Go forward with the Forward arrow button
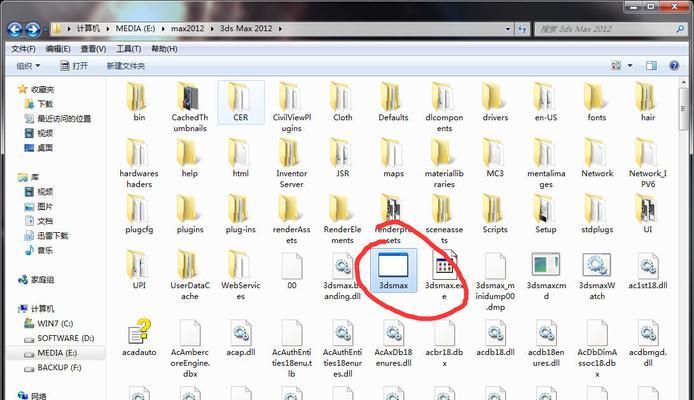This screenshot has width=694, height=400. click(33, 29)
